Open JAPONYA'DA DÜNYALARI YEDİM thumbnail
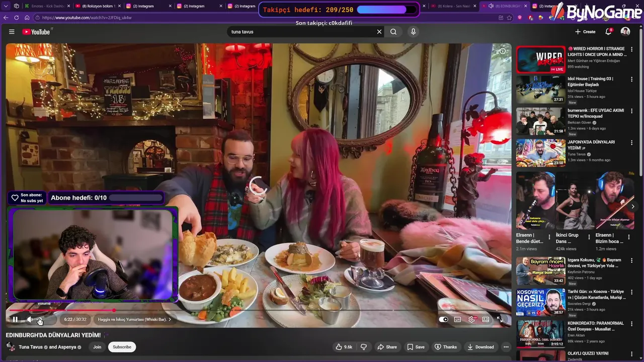Viewport: 644px width, 362px height. point(540,153)
